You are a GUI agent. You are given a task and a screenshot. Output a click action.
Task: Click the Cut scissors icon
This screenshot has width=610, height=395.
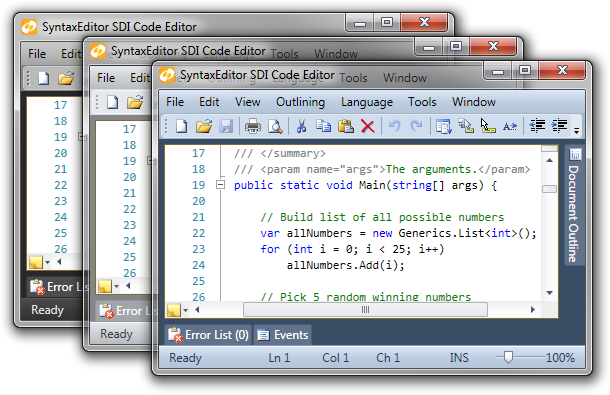coord(301,126)
